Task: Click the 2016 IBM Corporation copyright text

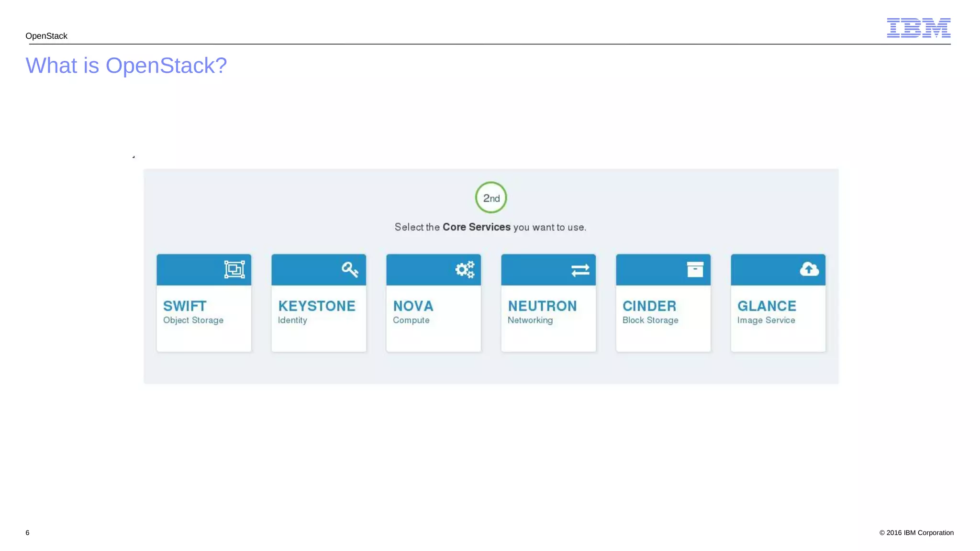Action: 916,533
